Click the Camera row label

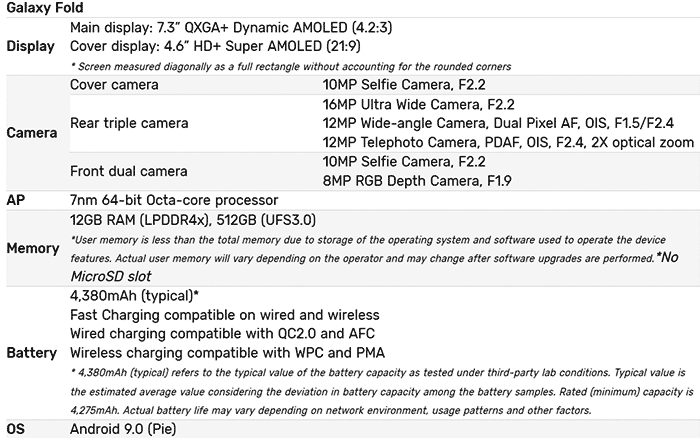point(32,133)
